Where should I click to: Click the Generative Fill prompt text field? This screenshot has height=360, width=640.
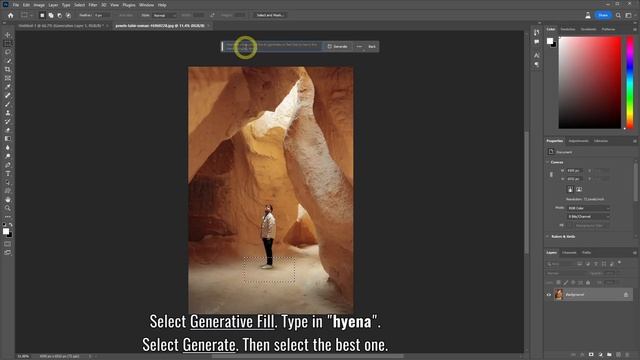(273, 47)
